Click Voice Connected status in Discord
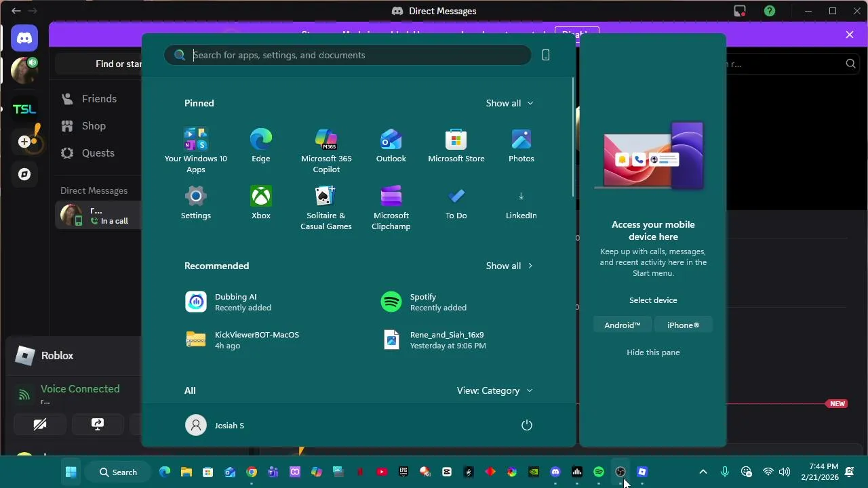The width and height of the screenshot is (868, 488). (x=80, y=389)
